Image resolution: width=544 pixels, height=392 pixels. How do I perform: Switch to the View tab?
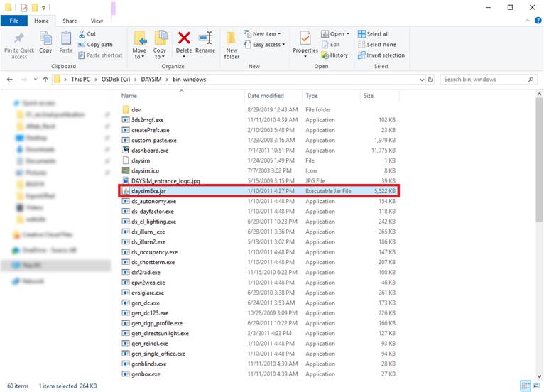pyautogui.click(x=97, y=21)
